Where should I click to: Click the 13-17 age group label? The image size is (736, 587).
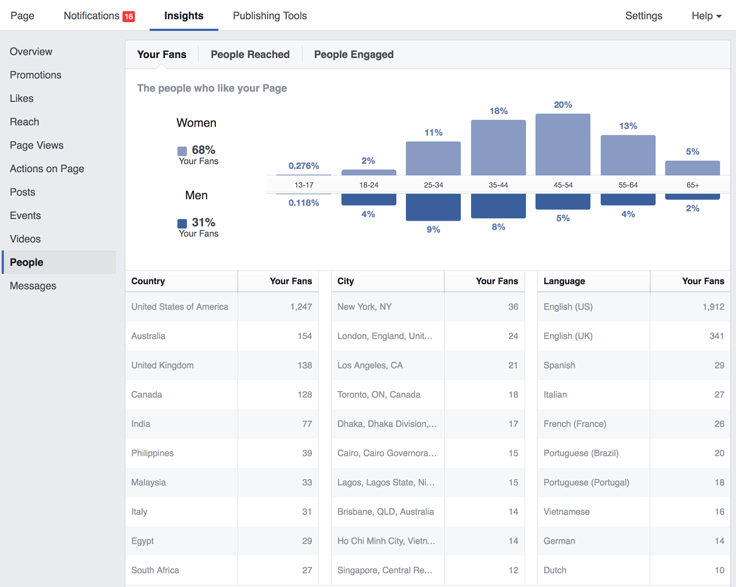click(x=304, y=185)
